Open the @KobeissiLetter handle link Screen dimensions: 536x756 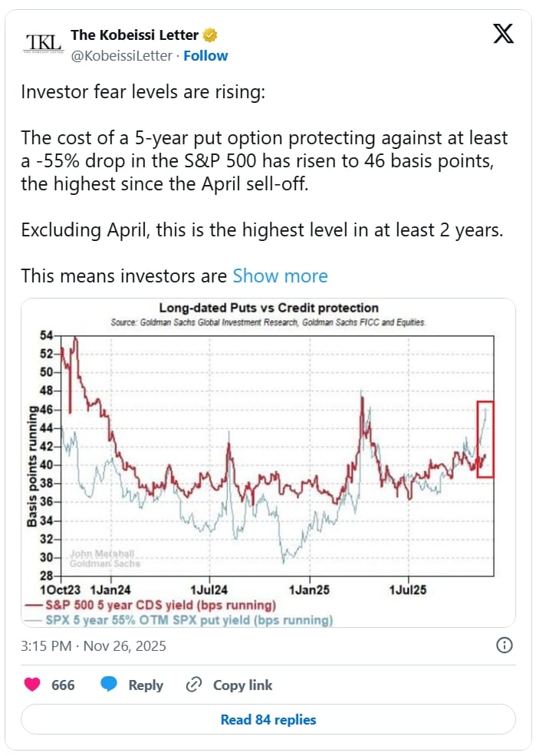tap(124, 55)
